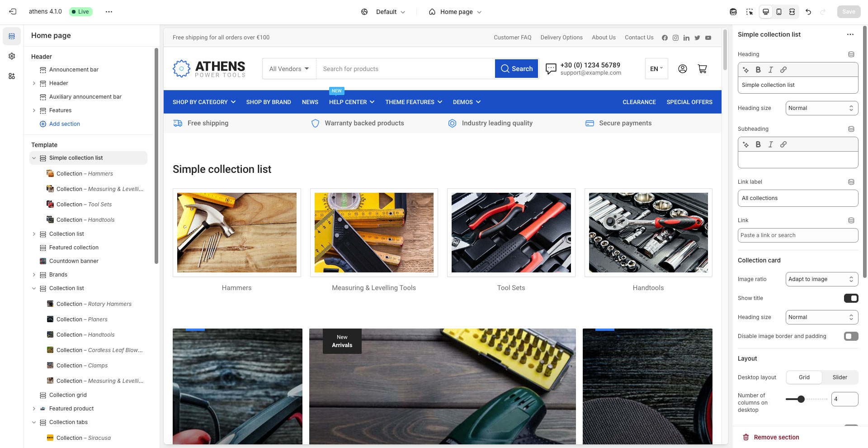
Task: Click the Add section link
Action: point(64,124)
